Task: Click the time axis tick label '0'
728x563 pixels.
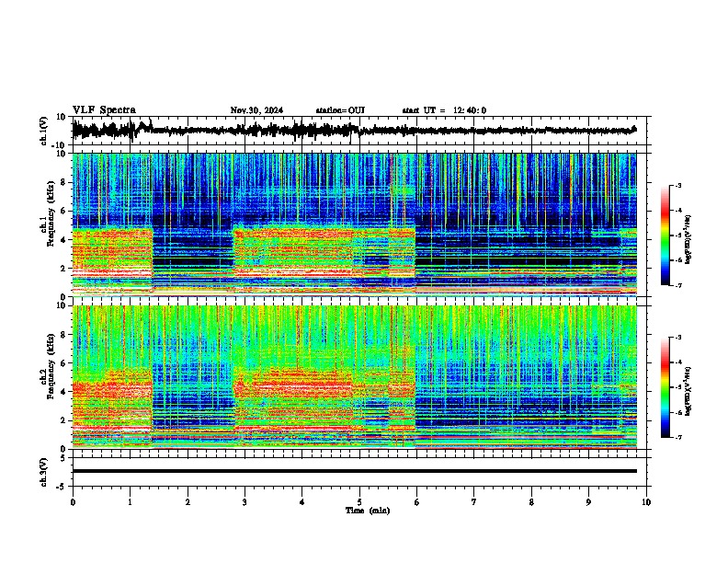Action: [73, 502]
